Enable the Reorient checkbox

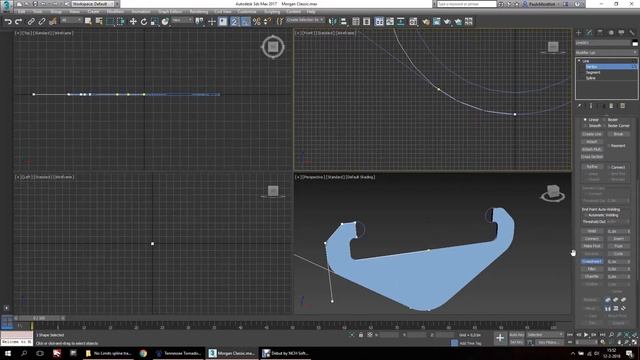609,146
